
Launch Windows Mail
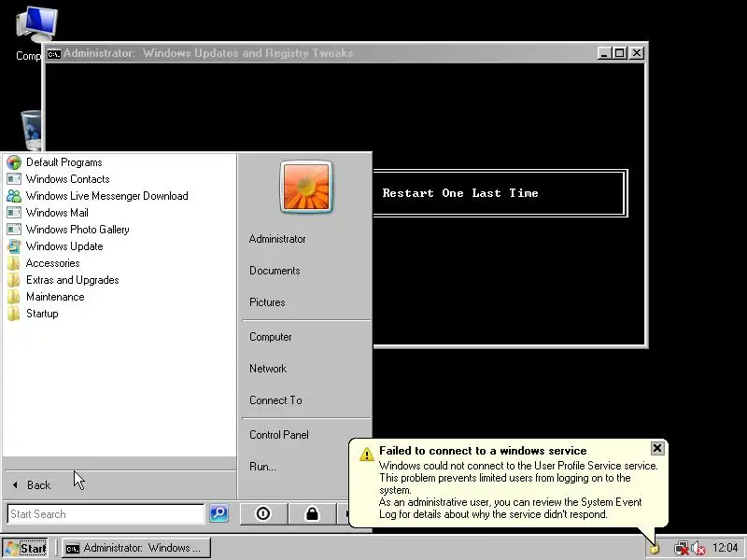pyautogui.click(x=57, y=213)
